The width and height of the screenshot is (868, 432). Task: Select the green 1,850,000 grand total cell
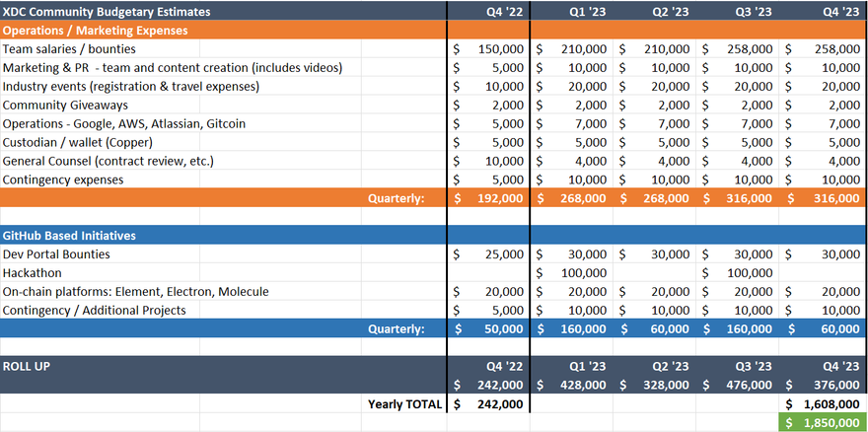point(823,422)
